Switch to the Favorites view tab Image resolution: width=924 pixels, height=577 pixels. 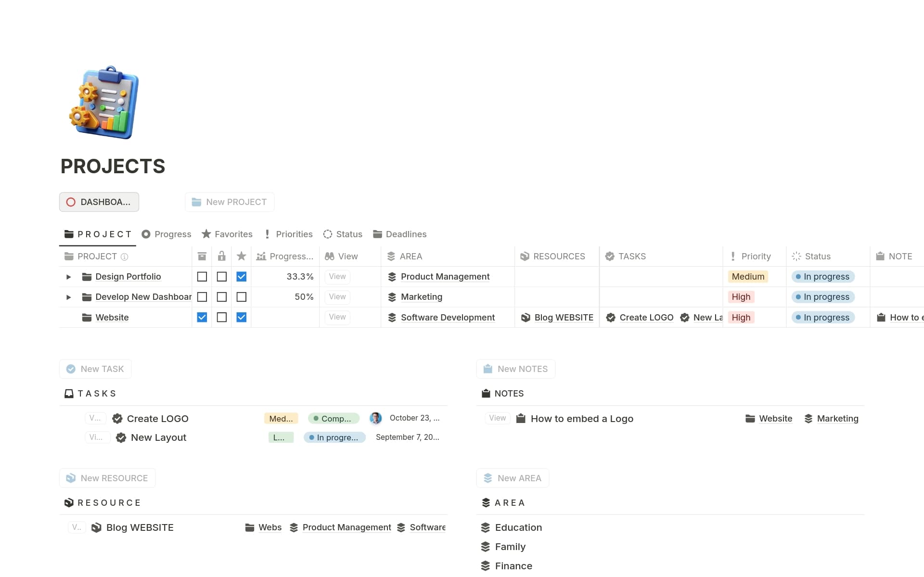point(227,234)
